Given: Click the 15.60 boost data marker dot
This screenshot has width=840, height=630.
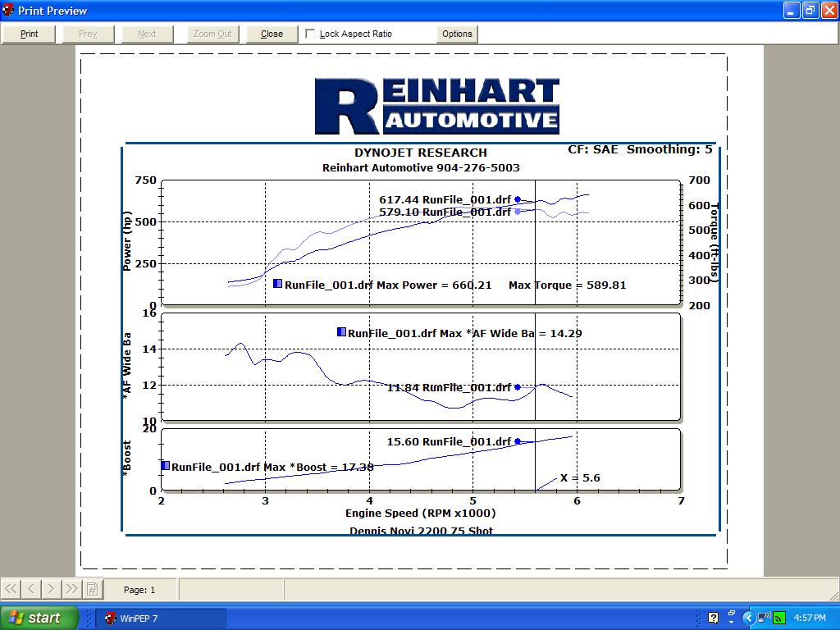Looking at the screenshot, I should click(518, 441).
